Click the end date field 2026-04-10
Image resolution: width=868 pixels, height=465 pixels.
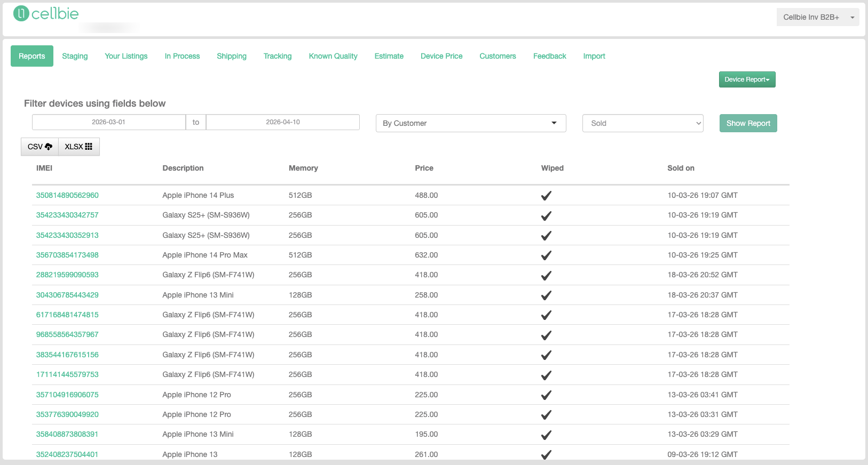click(x=283, y=122)
